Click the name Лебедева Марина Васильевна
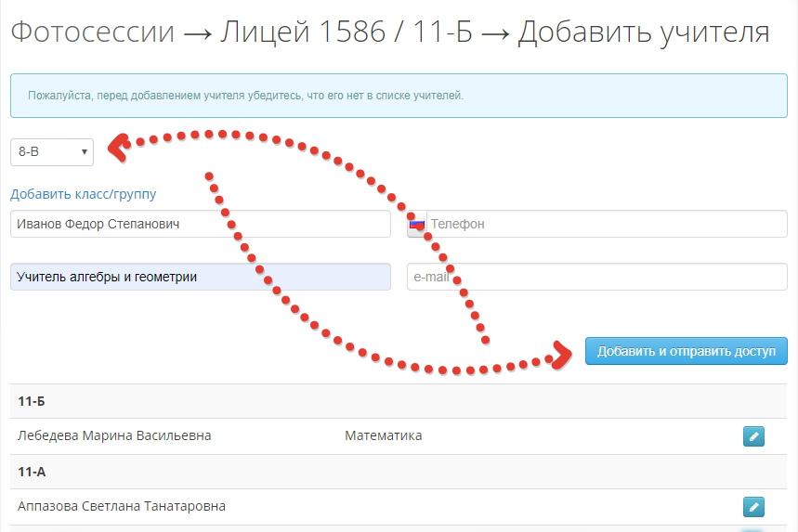Image resolution: width=798 pixels, height=532 pixels. [x=114, y=435]
